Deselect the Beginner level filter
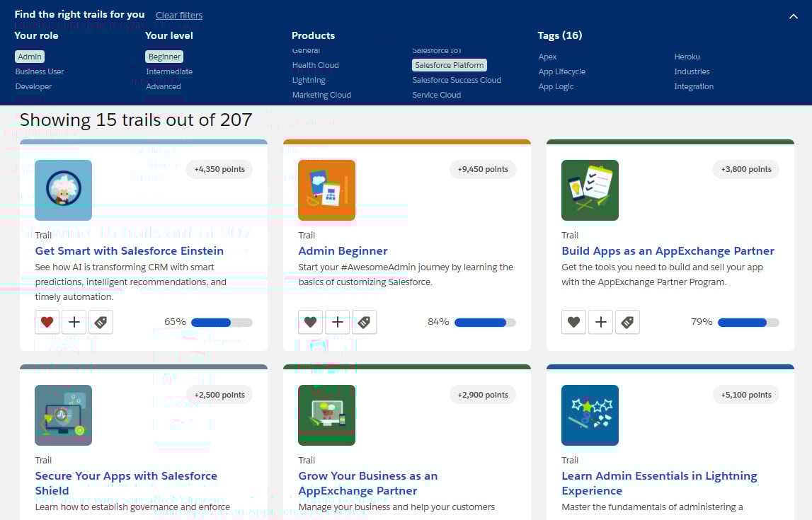This screenshot has width=812, height=520. pyautogui.click(x=164, y=57)
